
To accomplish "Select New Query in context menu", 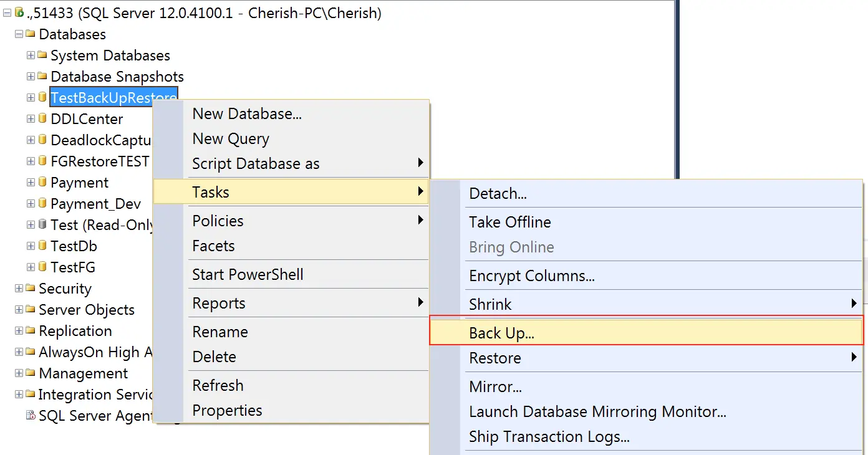I will pyautogui.click(x=231, y=138).
